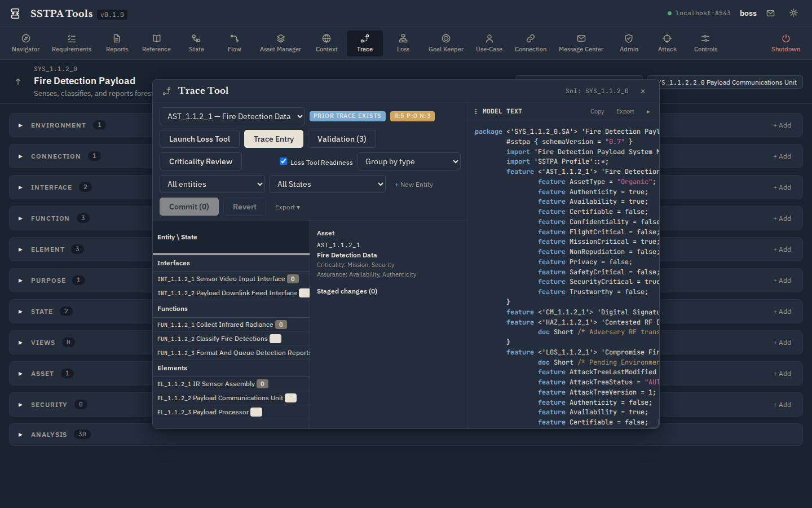Click the + New Entity link

(x=414, y=185)
